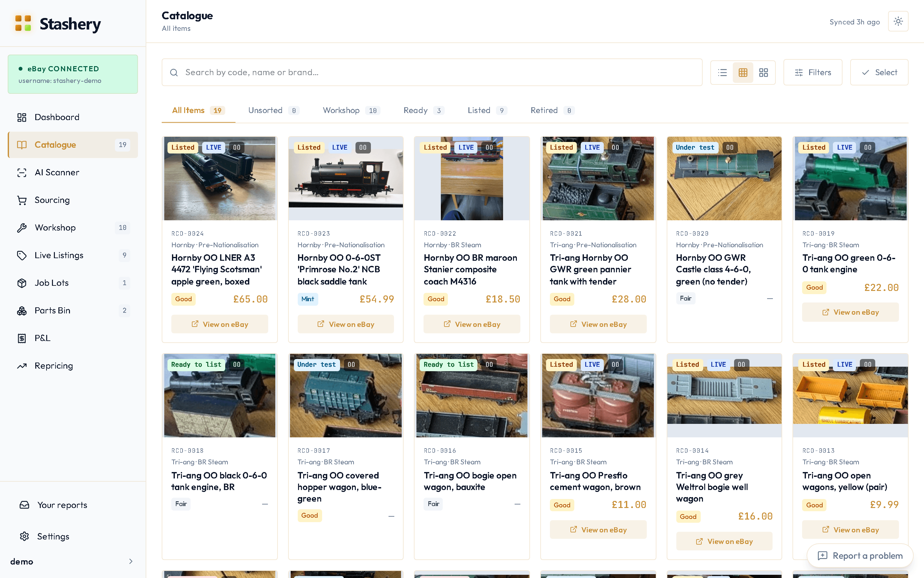
Task: View grey Weltrol bogie wagon on eBay
Action: point(724,541)
